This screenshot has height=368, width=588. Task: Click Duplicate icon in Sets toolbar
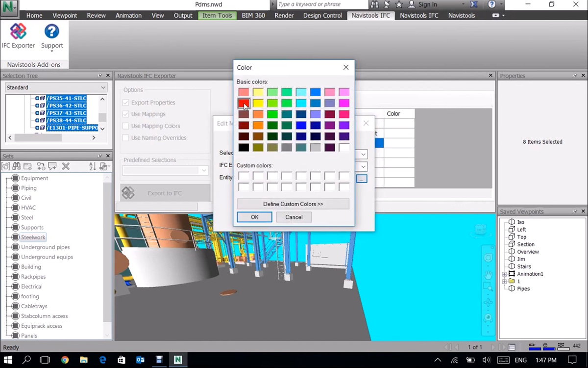[41, 166]
